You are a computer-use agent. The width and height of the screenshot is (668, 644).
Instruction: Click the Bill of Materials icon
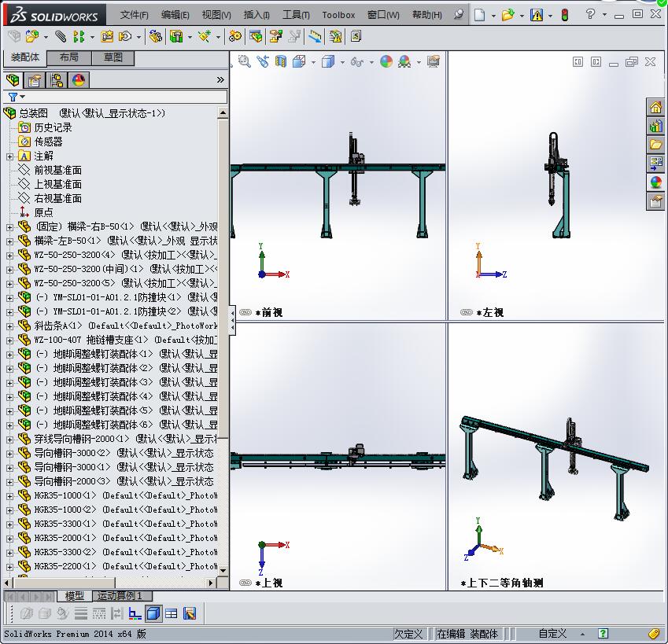pos(256,37)
